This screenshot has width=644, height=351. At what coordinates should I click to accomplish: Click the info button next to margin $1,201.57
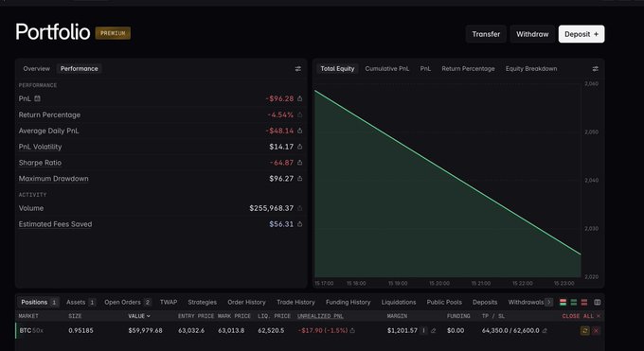pyautogui.click(x=423, y=330)
